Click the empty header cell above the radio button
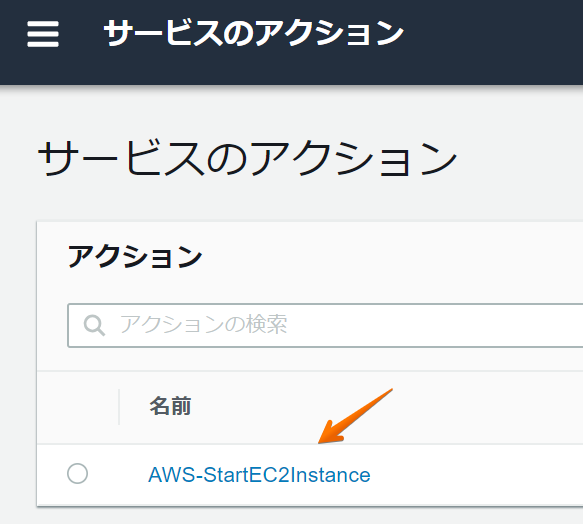 coord(78,407)
